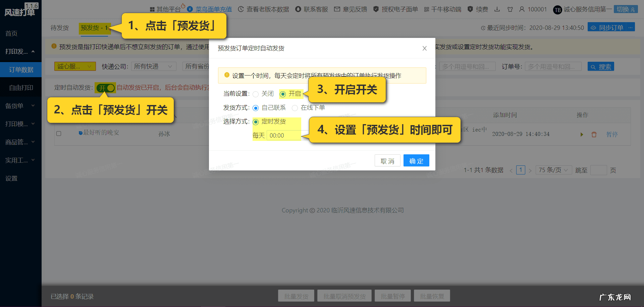Select the 开启 radio option
This screenshot has height=307, width=644.
pos(283,94)
